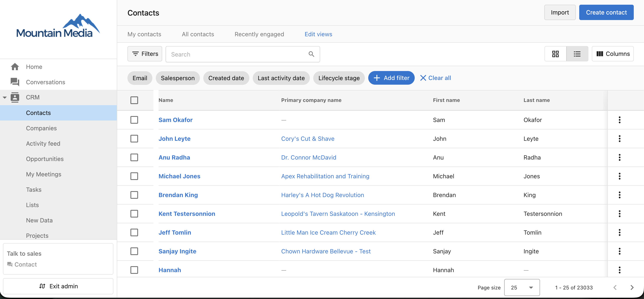Open row menu for Sam Okafor
Screen dimensions: 644x299
pyautogui.click(x=619, y=120)
